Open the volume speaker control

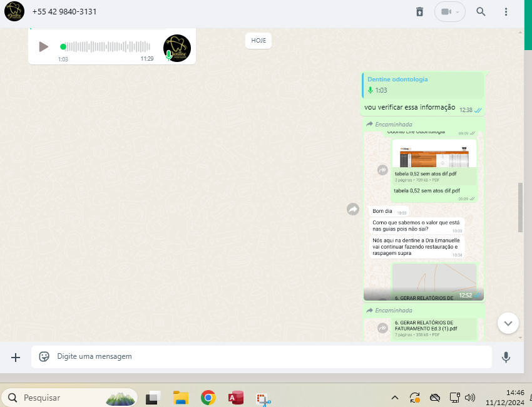pos(470,398)
